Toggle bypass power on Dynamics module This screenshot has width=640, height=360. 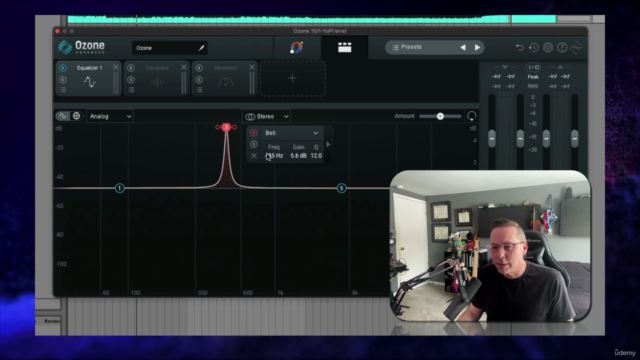click(x=131, y=68)
